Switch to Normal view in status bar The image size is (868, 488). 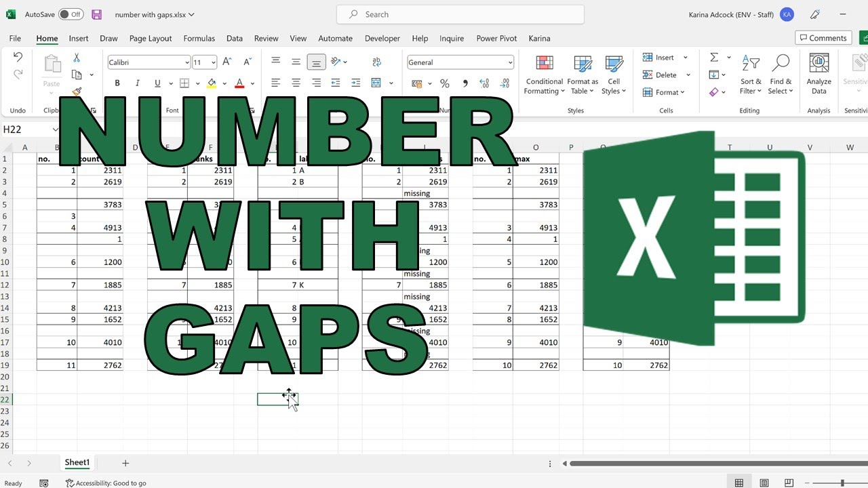click(x=739, y=483)
